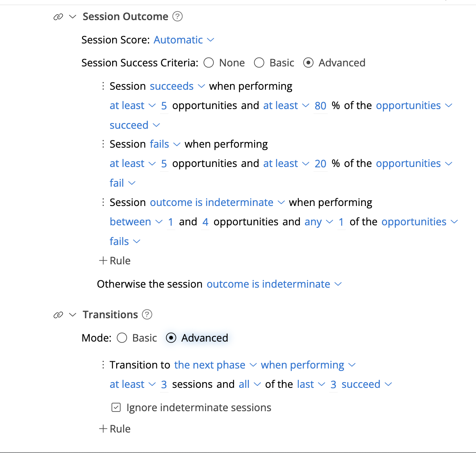This screenshot has height=453, width=476.
Task: Uncheck Ignore indeterminate sessions
Action: coord(116,408)
